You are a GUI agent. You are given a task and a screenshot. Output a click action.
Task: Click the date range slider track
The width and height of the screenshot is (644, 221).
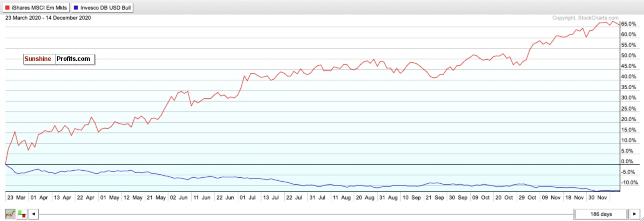306,214
